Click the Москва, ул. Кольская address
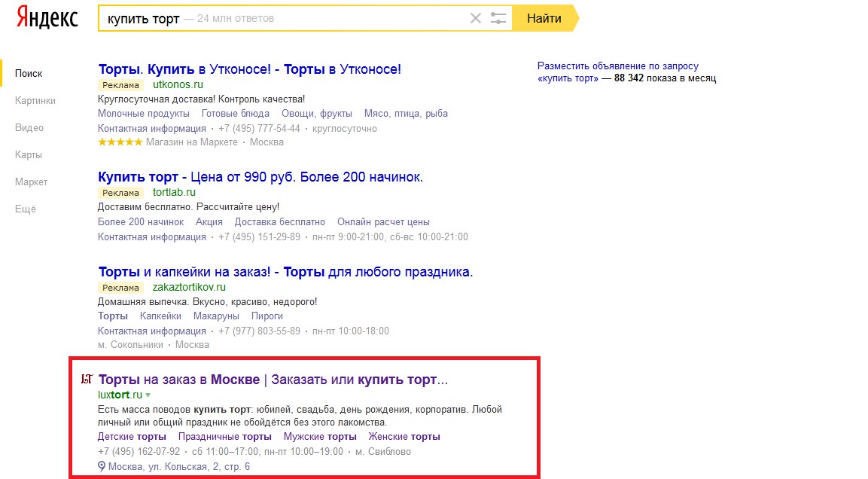This screenshot has height=479, width=868. 179,467
